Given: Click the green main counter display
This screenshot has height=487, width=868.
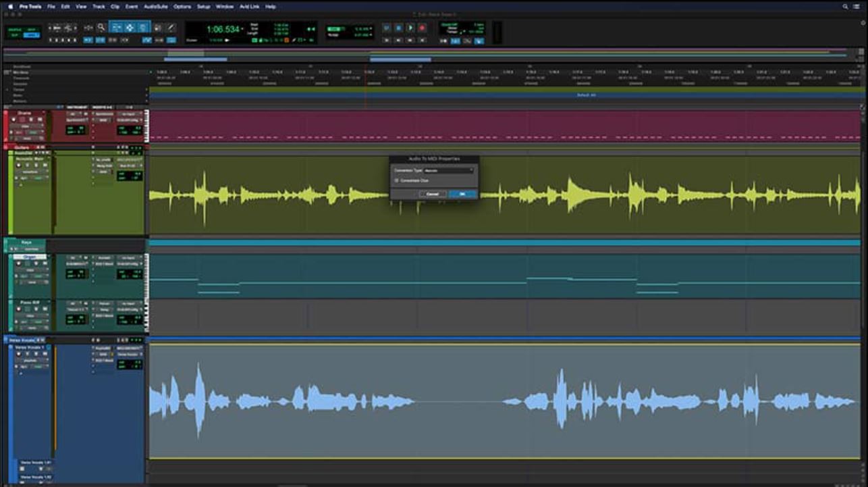Looking at the screenshot, I should click(223, 30).
